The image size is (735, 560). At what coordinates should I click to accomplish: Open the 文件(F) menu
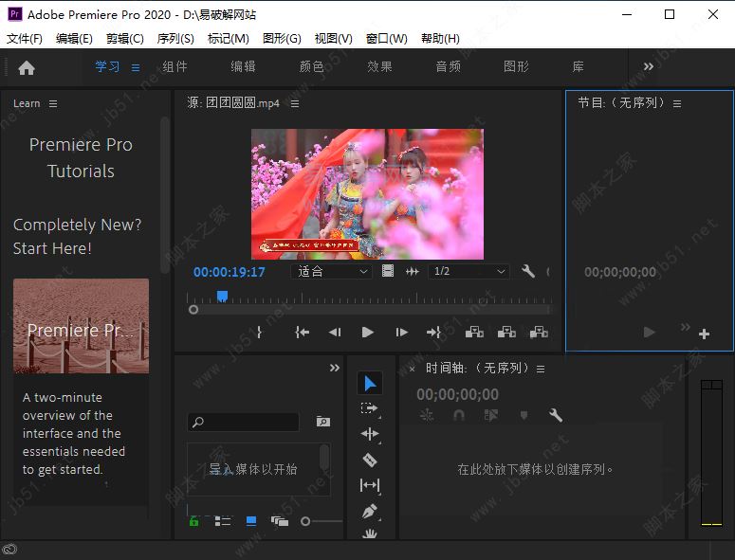click(25, 39)
